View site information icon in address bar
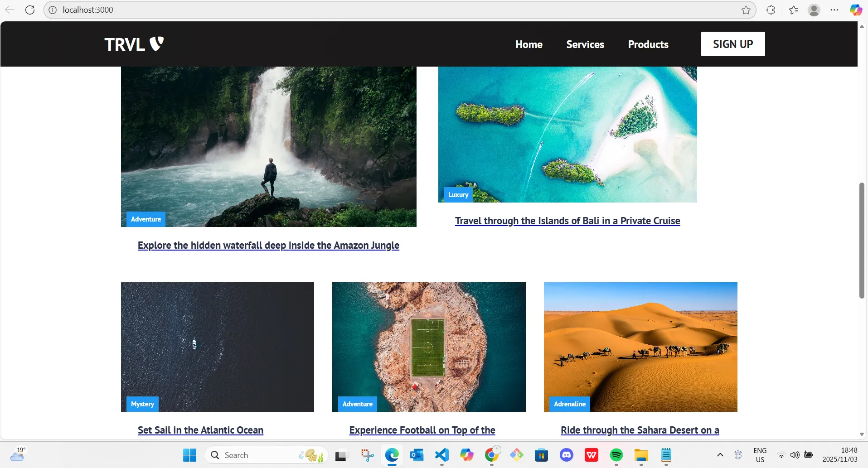 (x=53, y=10)
